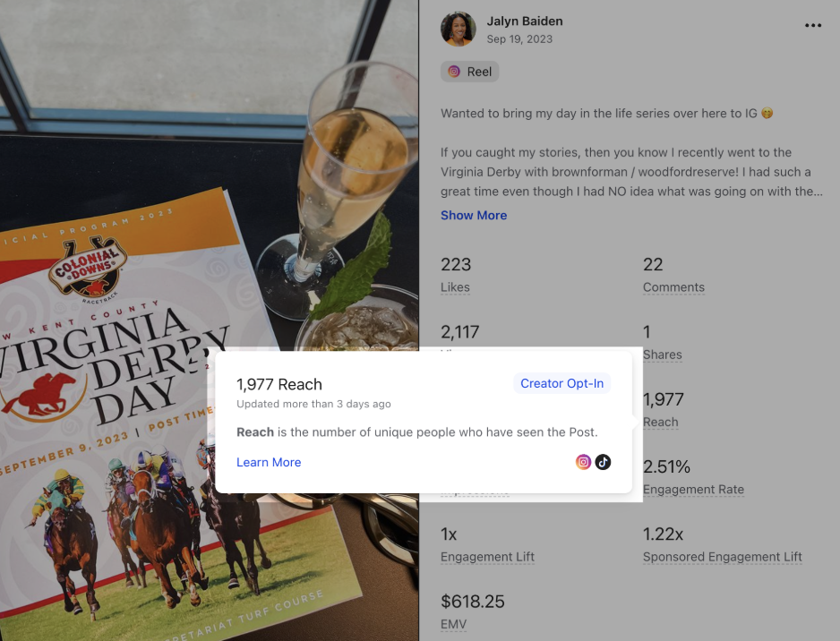
Task: Click the Engagement Lift label
Action: pos(487,557)
